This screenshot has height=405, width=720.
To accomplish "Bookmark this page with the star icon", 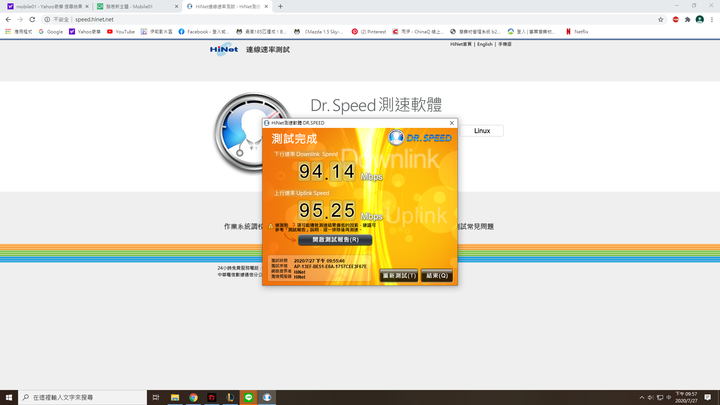I will 661,19.
